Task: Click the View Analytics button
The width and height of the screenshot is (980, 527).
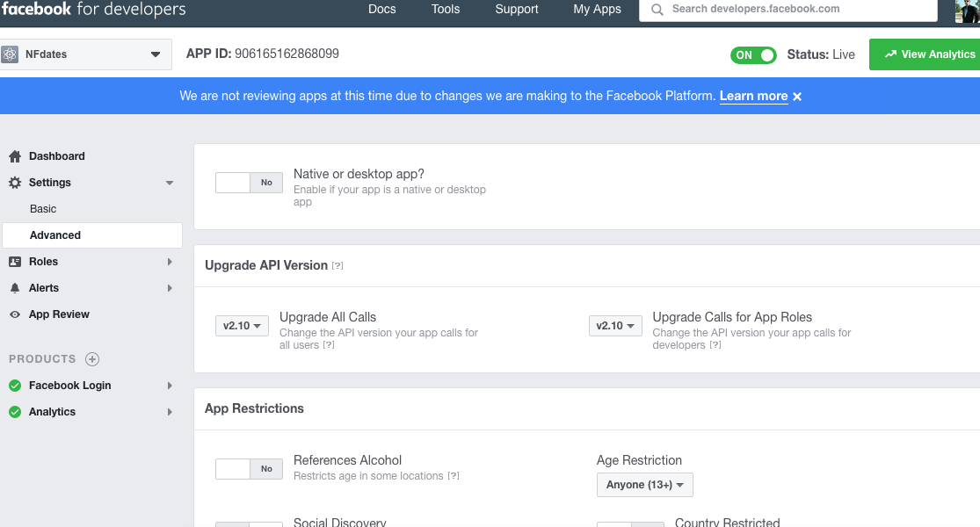Action: click(925, 55)
